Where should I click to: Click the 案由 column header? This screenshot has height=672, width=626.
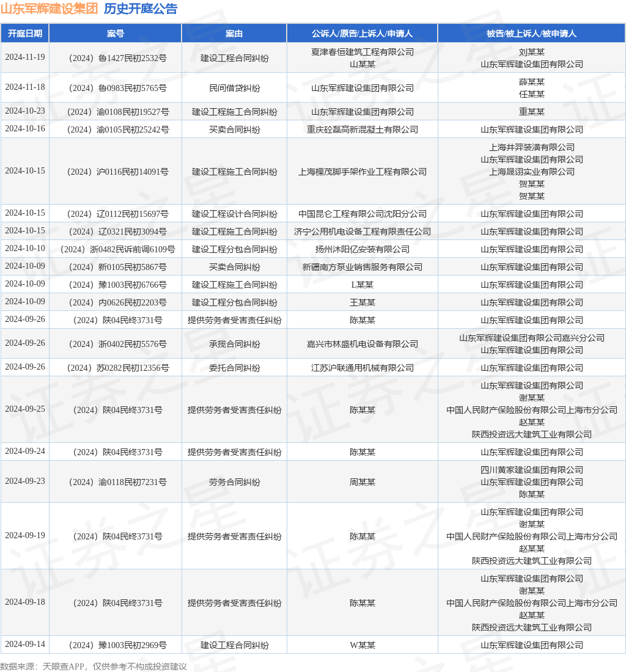click(234, 34)
